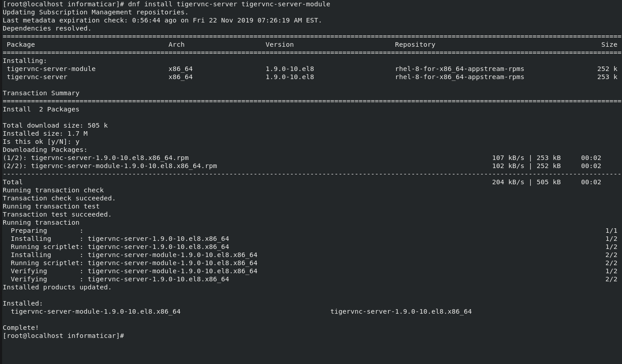Image resolution: width=622 pixels, height=364 pixels.
Task: Click the 'Installed products updated.' line
Action: pyautogui.click(x=57, y=287)
